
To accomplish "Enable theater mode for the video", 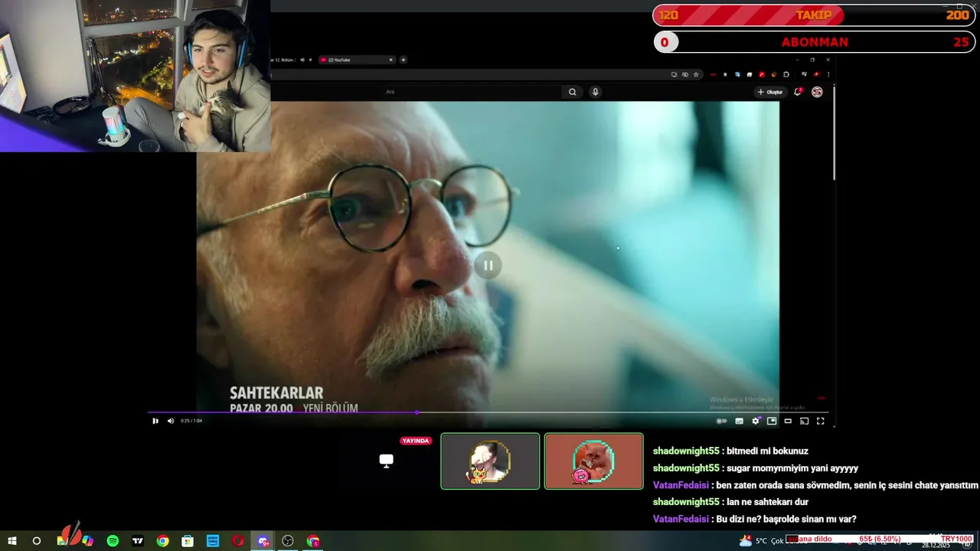I will coord(788,421).
